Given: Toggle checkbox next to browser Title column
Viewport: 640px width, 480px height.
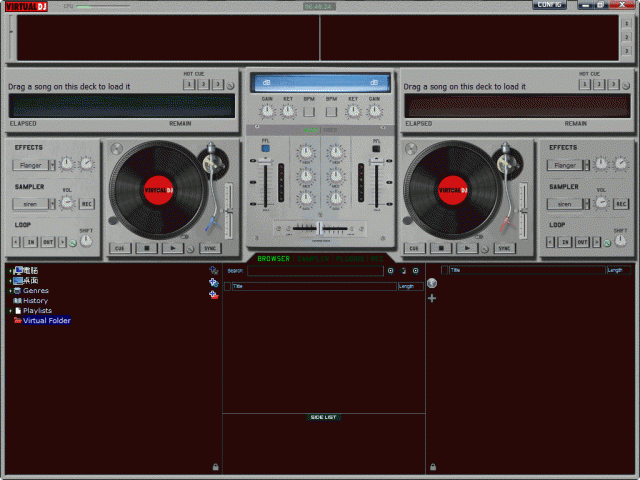Looking at the screenshot, I should tap(227, 287).
